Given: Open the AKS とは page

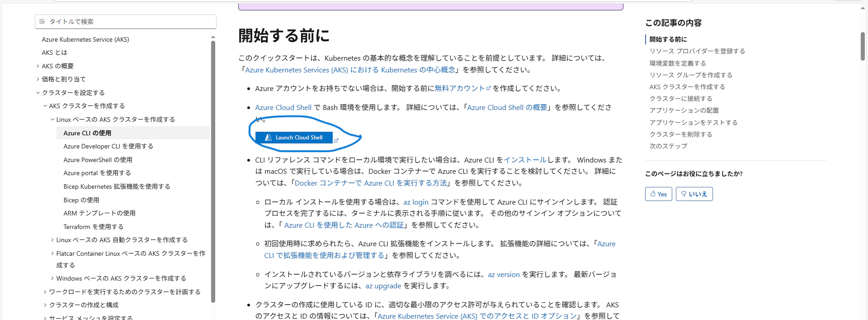Looking at the screenshot, I should (54, 53).
